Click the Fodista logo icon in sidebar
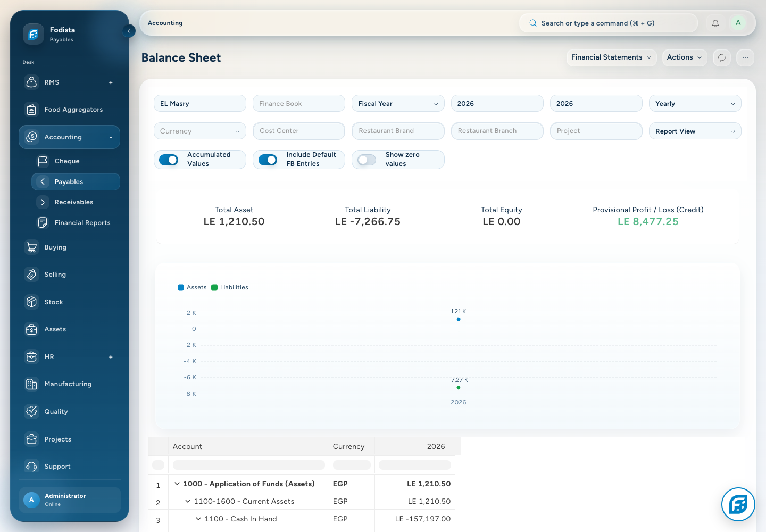This screenshot has height=532, width=766. 33,34
